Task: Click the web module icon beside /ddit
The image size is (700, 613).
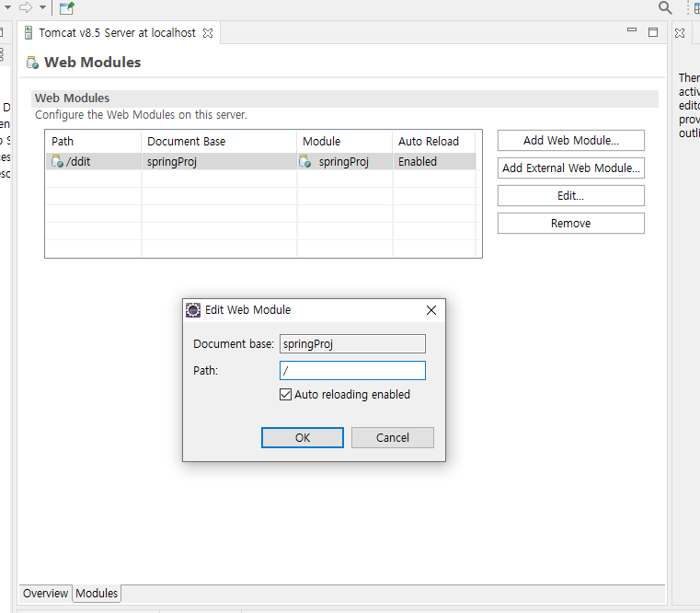Action: [57, 161]
